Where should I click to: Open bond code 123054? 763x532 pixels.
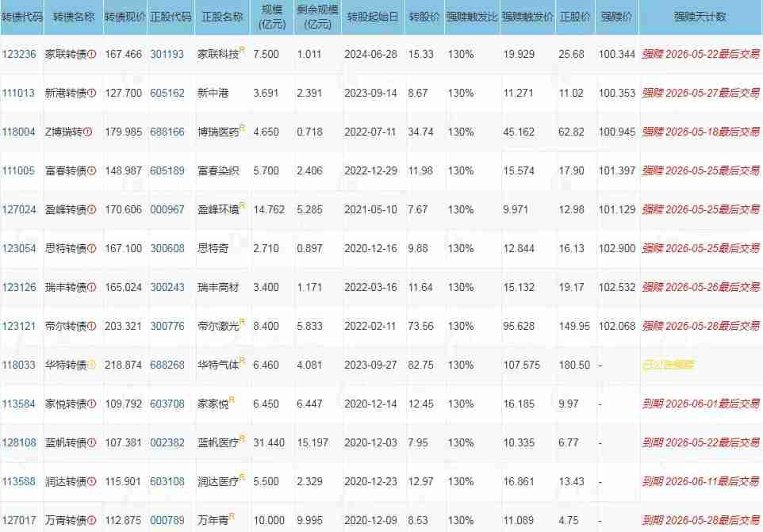pos(19,248)
